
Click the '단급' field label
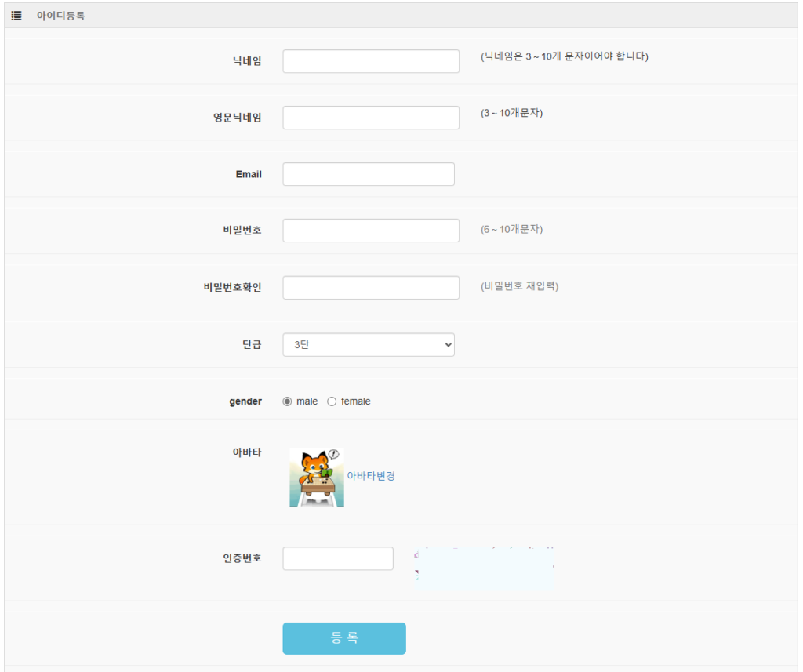coord(252,345)
